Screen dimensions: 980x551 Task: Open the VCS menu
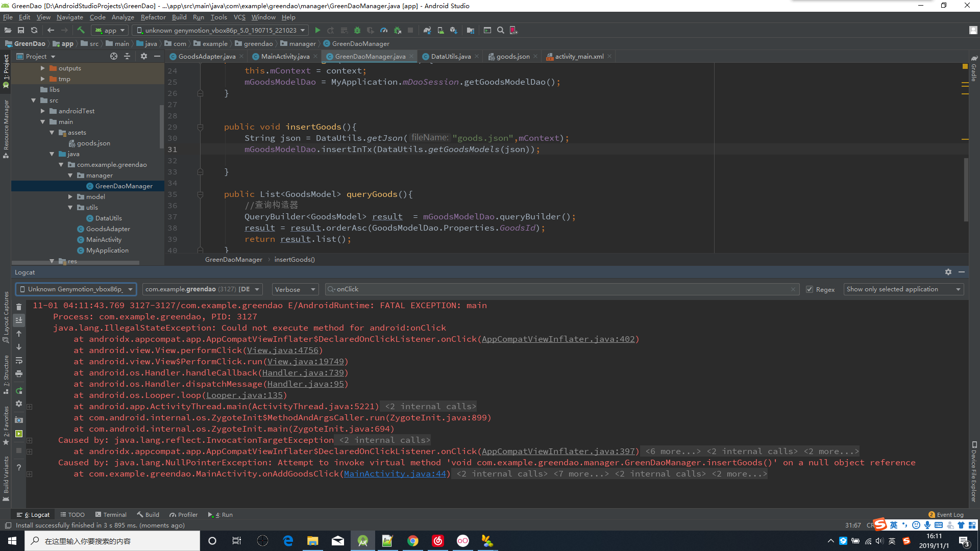pos(239,17)
